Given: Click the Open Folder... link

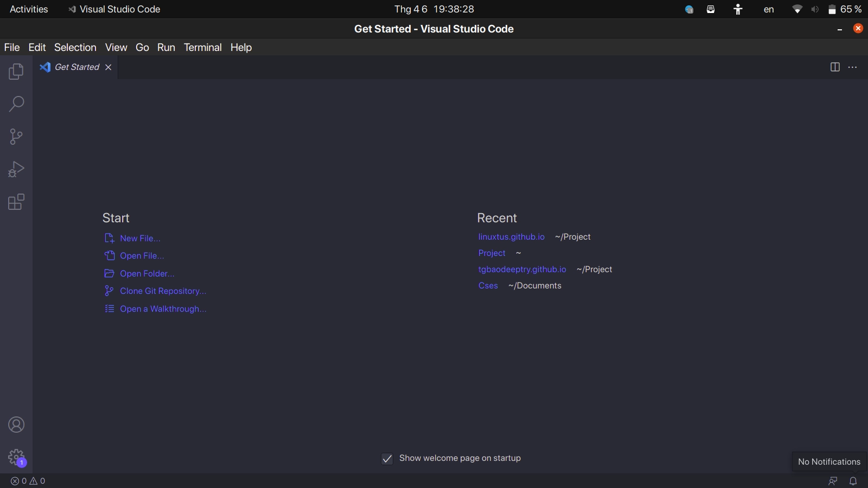Looking at the screenshot, I should point(139,273).
